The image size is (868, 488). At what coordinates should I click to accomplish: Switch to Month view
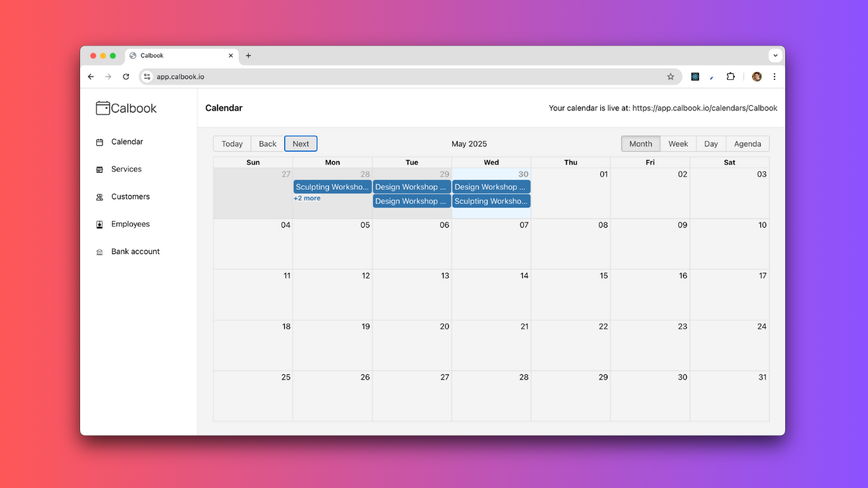pyautogui.click(x=641, y=144)
